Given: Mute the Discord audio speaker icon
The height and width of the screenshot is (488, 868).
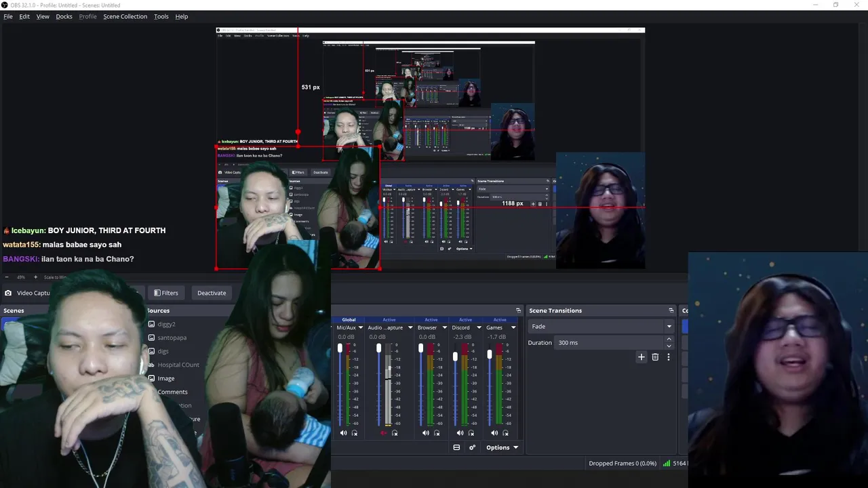Looking at the screenshot, I should pos(460,433).
